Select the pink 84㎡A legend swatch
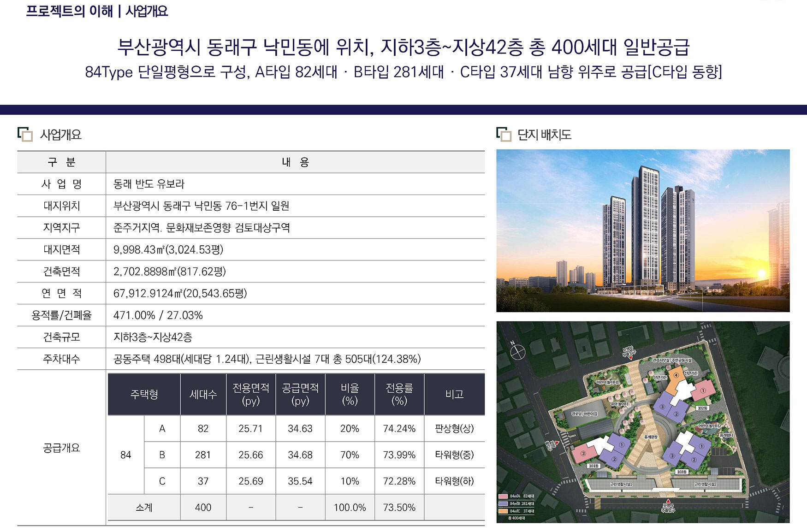The height and width of the screenshot is (532, 807). [x=503, y=497]
